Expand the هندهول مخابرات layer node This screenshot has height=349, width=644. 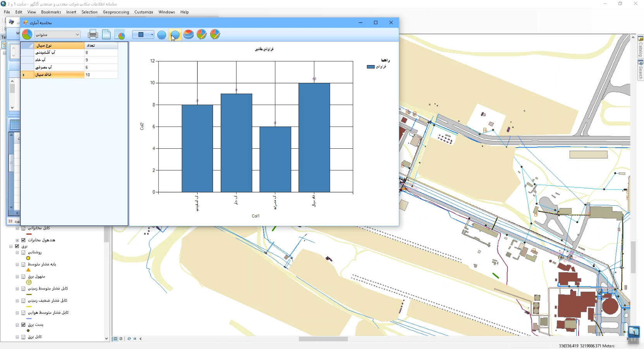pyautogui.click(x=17, y=240)
